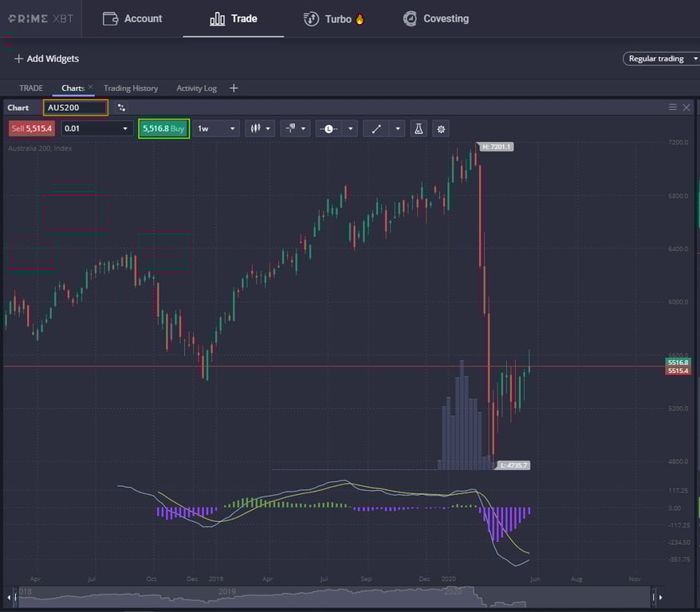
Task: Switch to the Trading History tab
Action: 130,88
